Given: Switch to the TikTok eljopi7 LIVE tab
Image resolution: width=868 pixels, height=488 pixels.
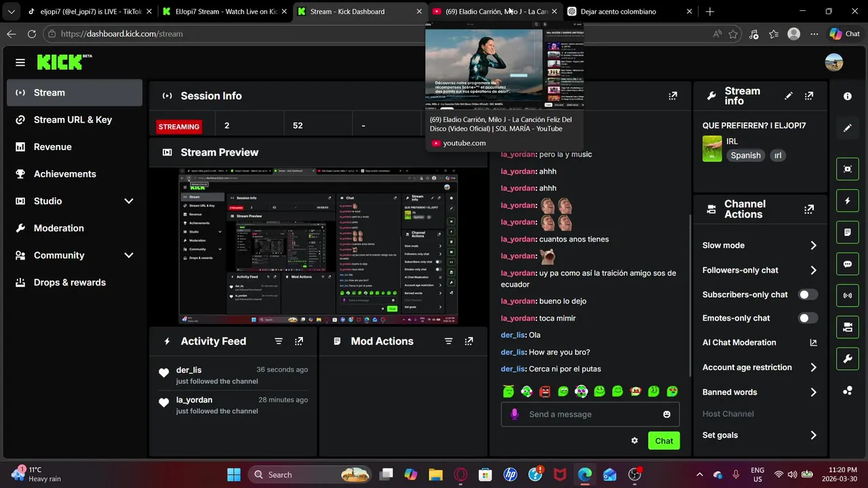Looking at the screenshot, I should [x=88, y=12].
